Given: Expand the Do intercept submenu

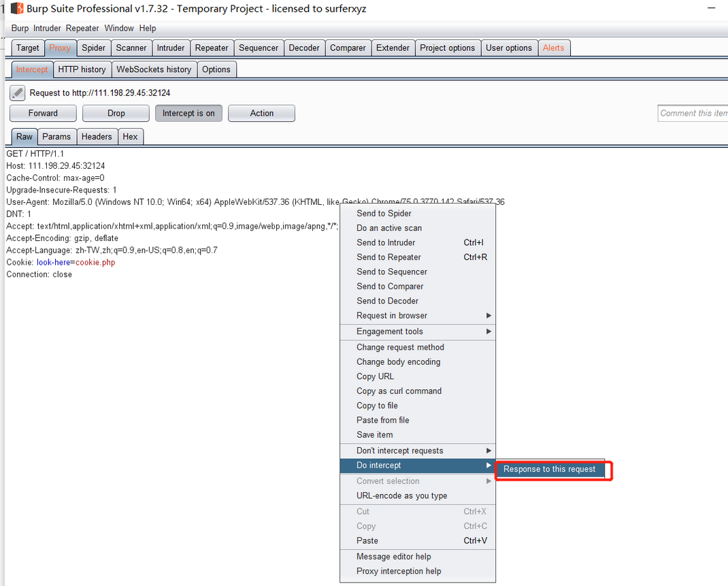Looking at the screenshot, I should point(417,466).
